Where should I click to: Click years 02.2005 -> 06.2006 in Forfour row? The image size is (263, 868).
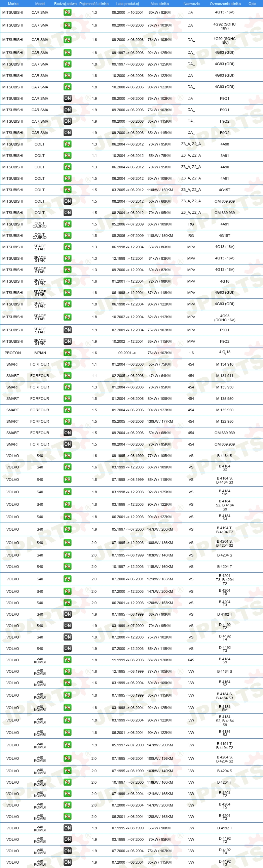click(128, 376)
